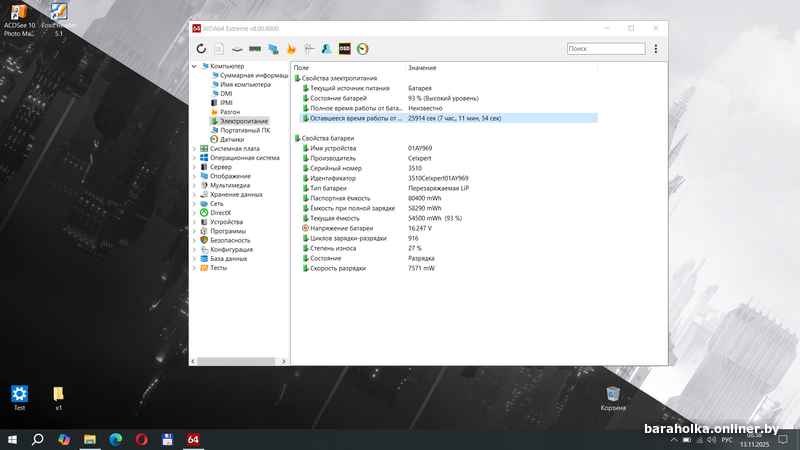Screen dimensions: 800x450
Task: Launch the flame stability test icon
Action: (x=291, y=48)
